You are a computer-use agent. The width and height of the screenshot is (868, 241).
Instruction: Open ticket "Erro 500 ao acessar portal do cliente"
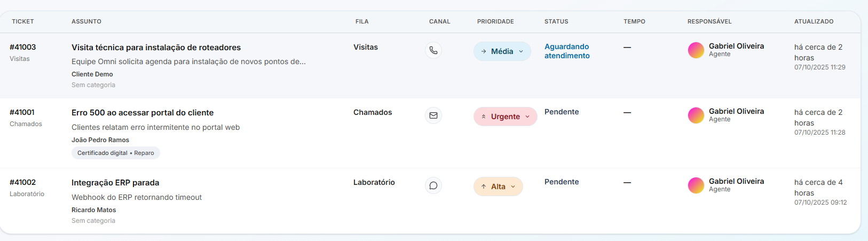(143, 113)
